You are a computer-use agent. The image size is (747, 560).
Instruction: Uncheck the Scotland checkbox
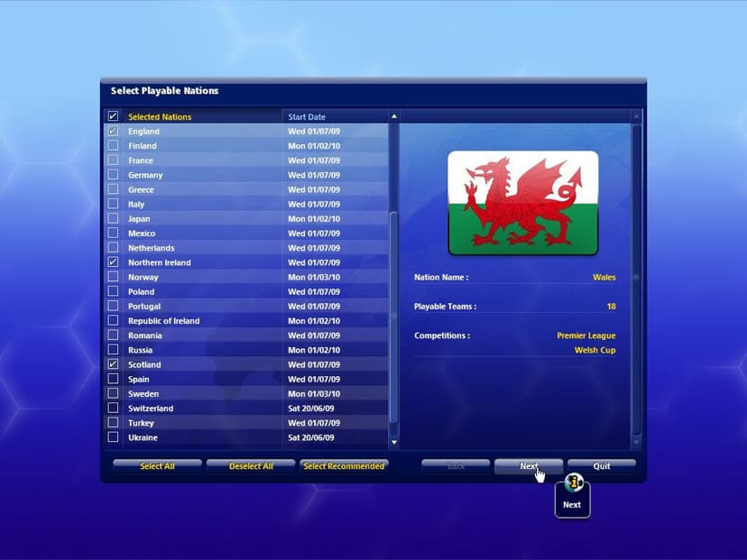click(x=113, y=364)
